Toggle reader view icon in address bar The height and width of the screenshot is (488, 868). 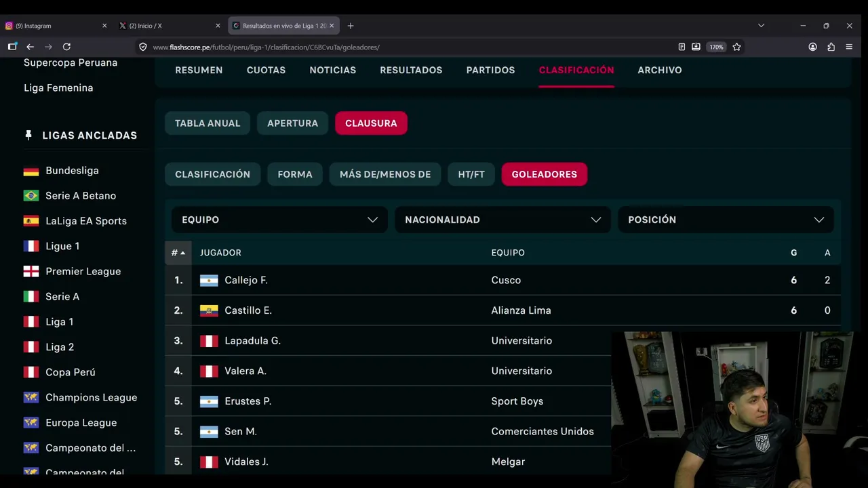point(682,47)
